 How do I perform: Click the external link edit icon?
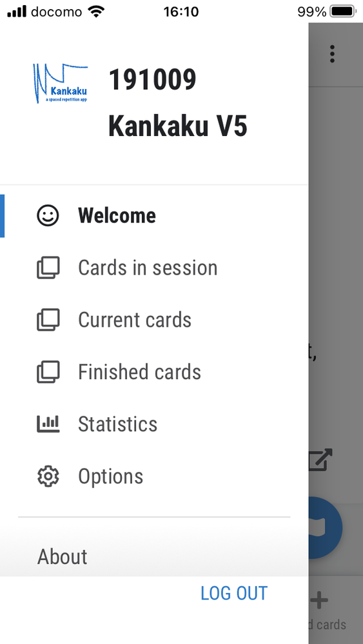pyautogui.click(x=320, y=460)
